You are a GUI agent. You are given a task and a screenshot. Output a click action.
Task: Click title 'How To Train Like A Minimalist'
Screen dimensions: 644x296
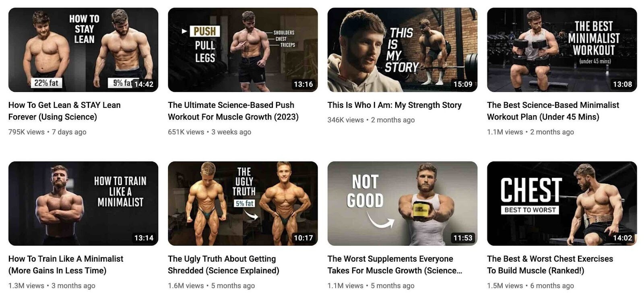66,265
